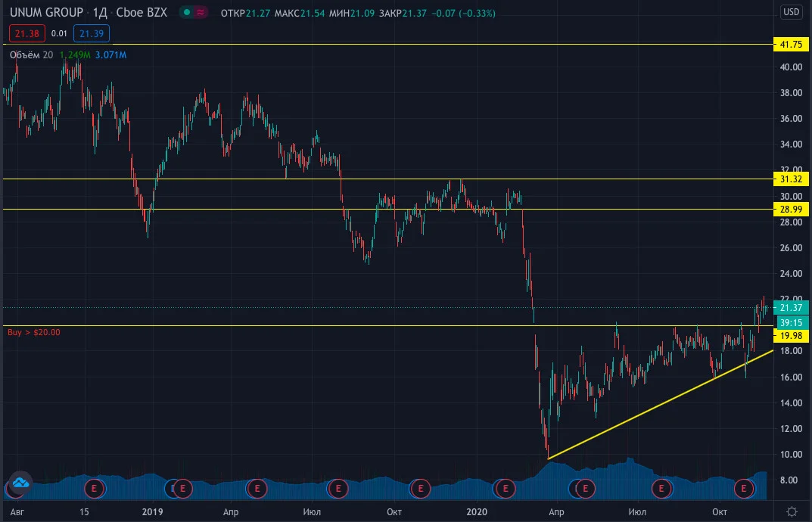Open the USD currency selector

click(792, 11)
